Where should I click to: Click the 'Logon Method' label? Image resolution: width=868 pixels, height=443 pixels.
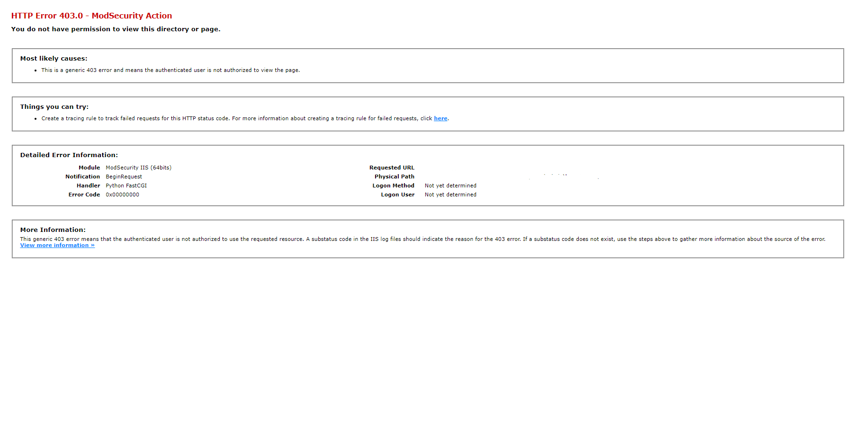coord(393,186)
